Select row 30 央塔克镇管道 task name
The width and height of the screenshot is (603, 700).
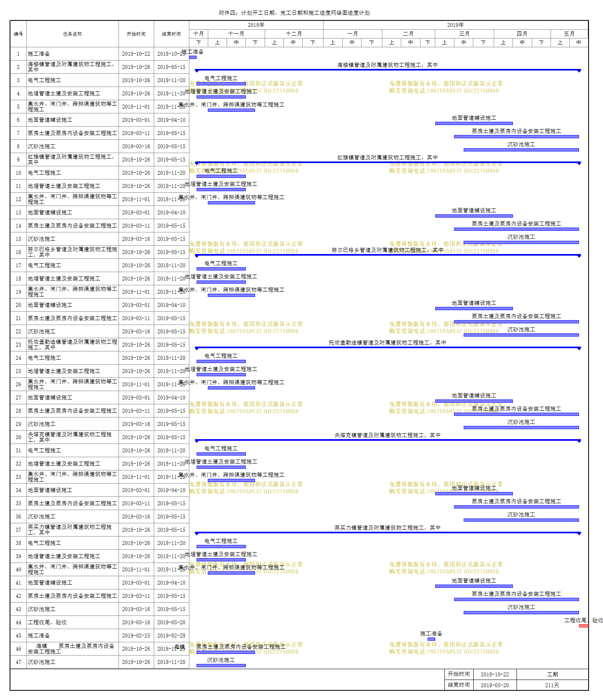[70, 437]
